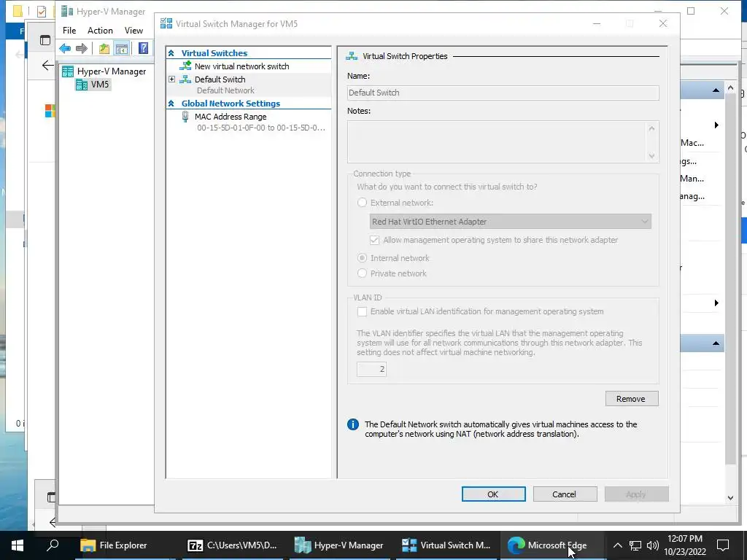Viewport: 747px width, 560px height.
Task: Click the volume speaker tray icon
Action: point(653,545)
